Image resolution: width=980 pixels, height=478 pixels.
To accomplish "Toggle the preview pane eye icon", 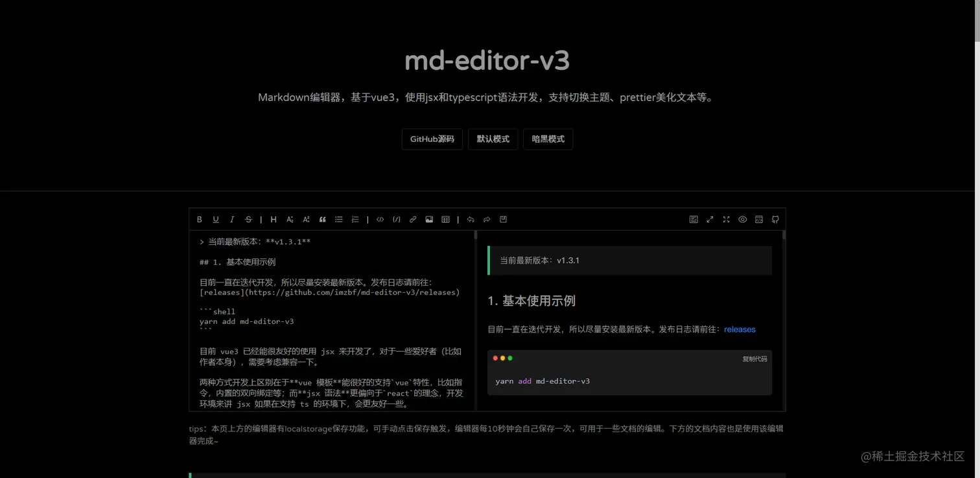I will coord(743,220).
